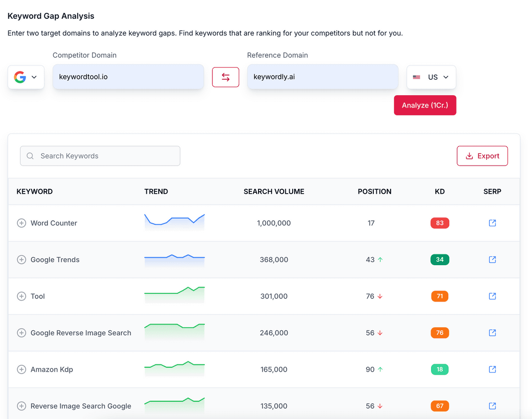
Task: Click the up arrow beside position 90
Action: (380, 369)
